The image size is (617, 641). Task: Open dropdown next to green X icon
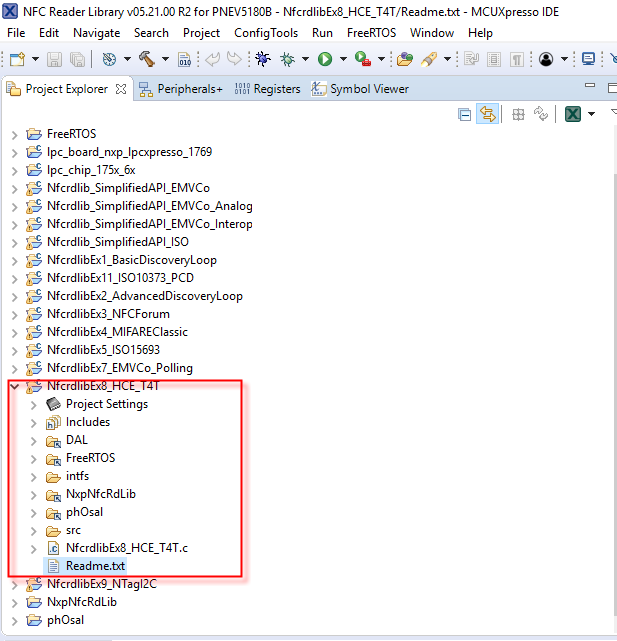(x=591, y=114)
